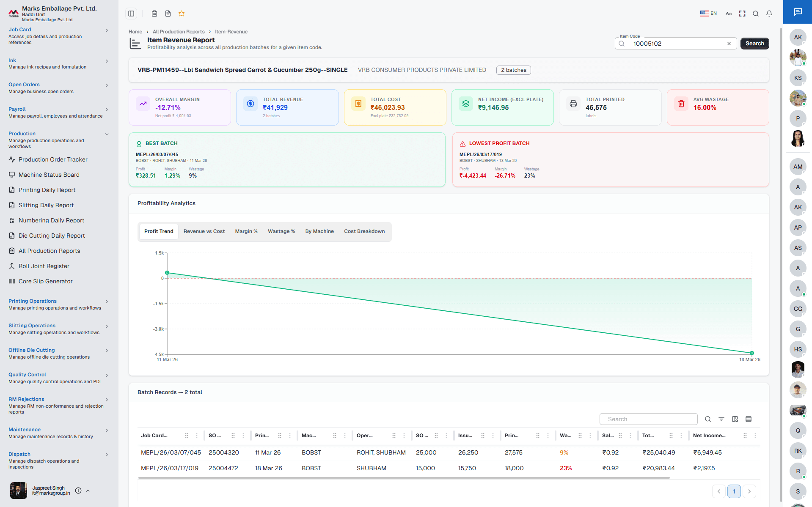
Task: Toggle fullscreen mode icon
Action: (742, 14)
